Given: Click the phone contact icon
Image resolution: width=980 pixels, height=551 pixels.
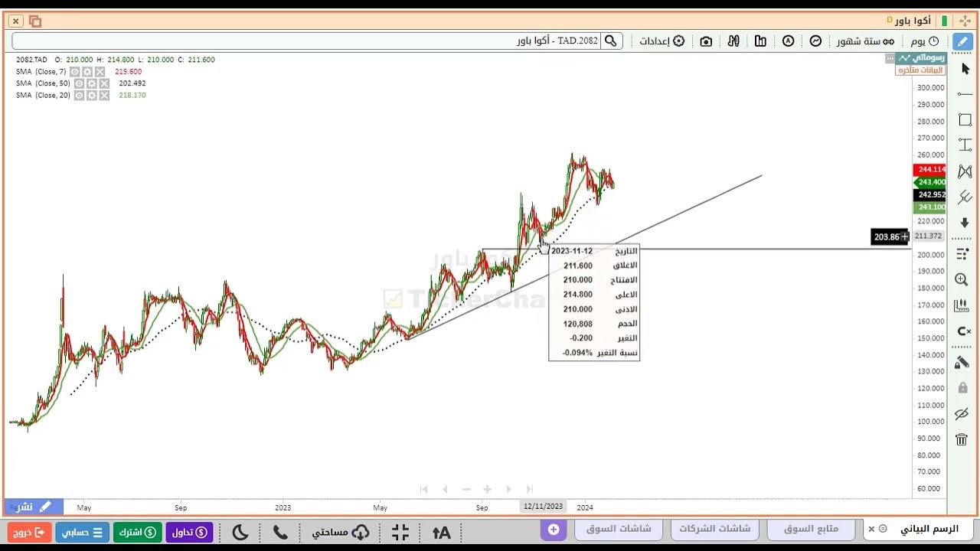Looking at the screenshot, I should point(280,533).
